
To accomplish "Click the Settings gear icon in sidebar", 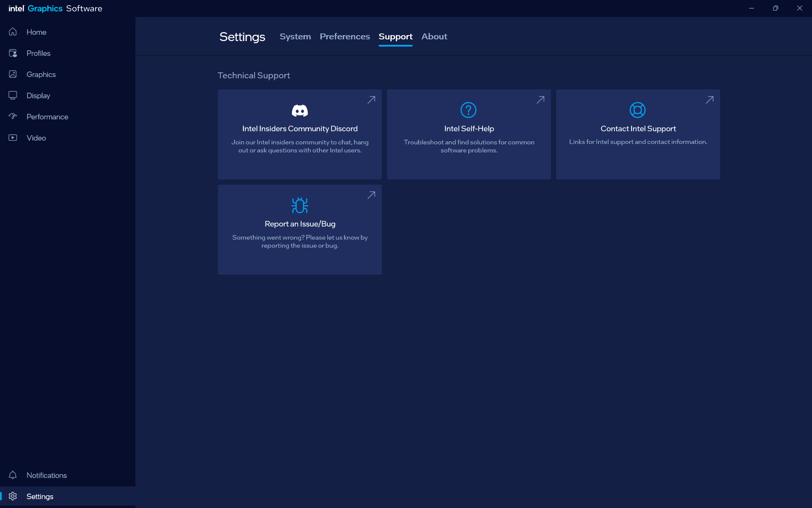I will pyautogui.click(x=13, y=496).
